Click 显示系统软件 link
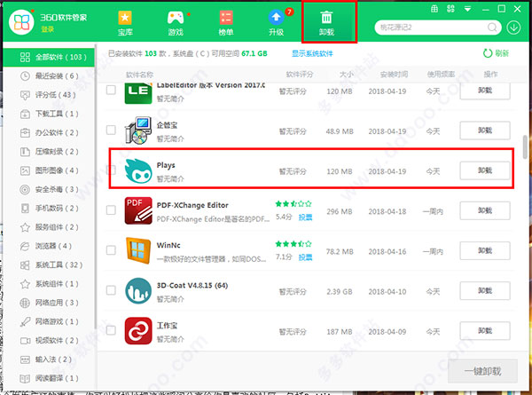This screenshot has width=532, height=395. coord(312,53)
